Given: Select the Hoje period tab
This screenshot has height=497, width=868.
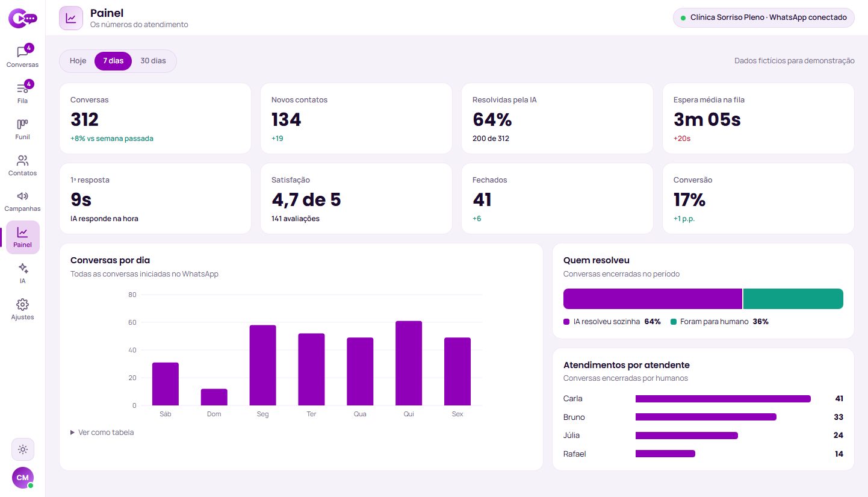Looking at the screenshot, I should (x=78, y=61).
